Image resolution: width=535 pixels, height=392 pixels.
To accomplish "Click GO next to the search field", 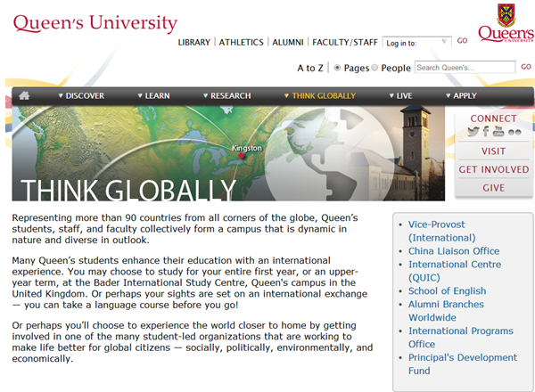I will 526,67.
